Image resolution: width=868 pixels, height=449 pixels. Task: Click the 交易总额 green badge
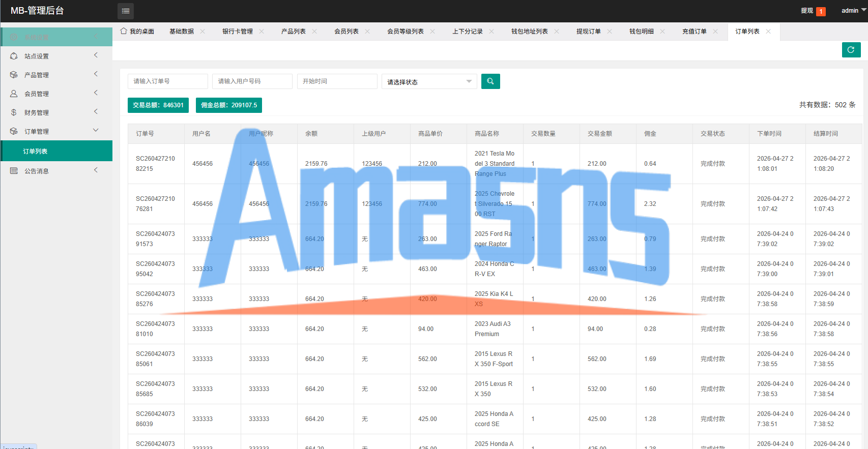coord(158,105)
